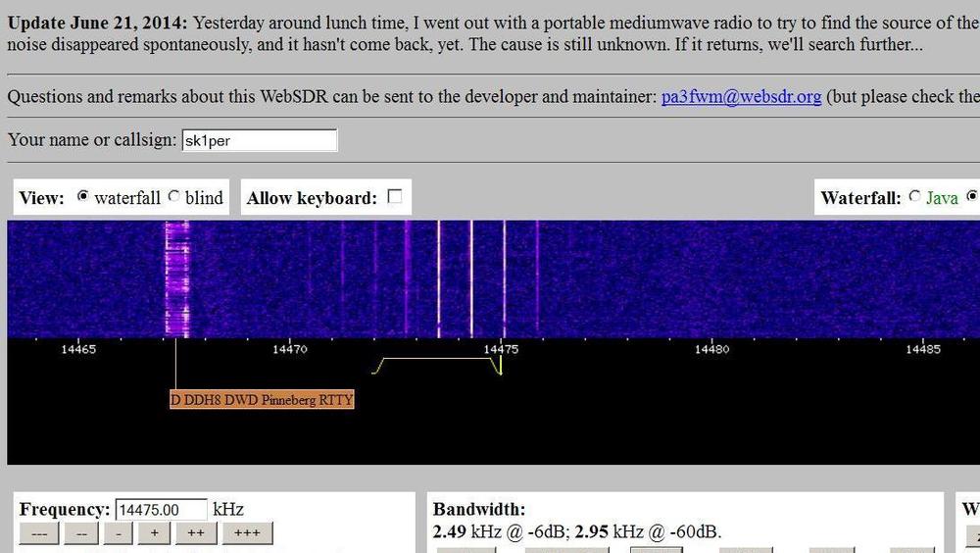Select the waterfall view radio button
Screen dimensions: 980x553
(82, 196)
